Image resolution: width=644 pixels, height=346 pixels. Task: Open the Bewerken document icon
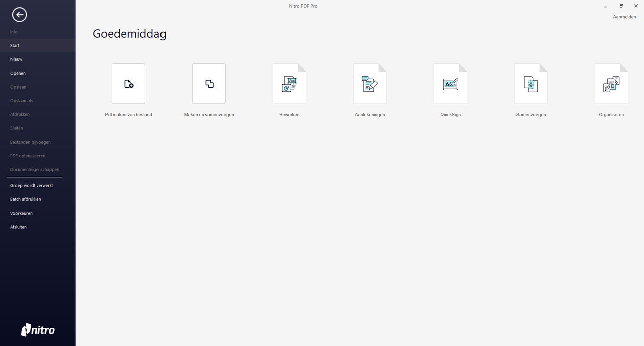click(x=289, y=84)
